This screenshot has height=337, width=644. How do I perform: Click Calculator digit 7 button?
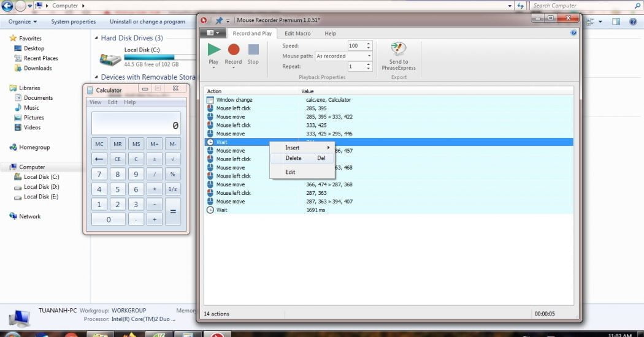click(x=99, y=174)
